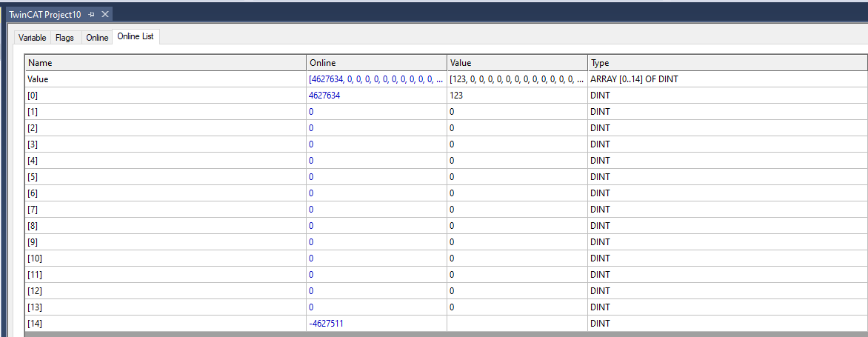Image resolution: width=868 pixels, height=337 pixels.
Task: Click the online array summary starting with 4627634
Action: [376, 79]
